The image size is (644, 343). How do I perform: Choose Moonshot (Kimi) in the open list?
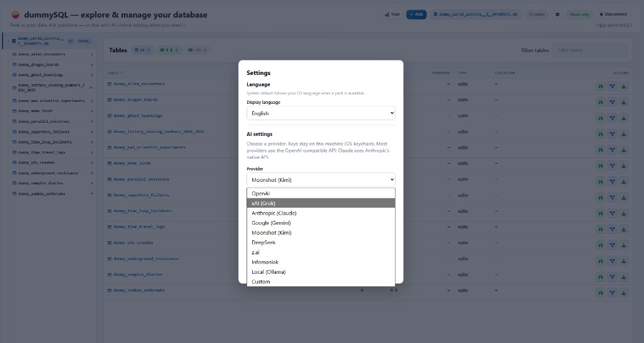321,233
